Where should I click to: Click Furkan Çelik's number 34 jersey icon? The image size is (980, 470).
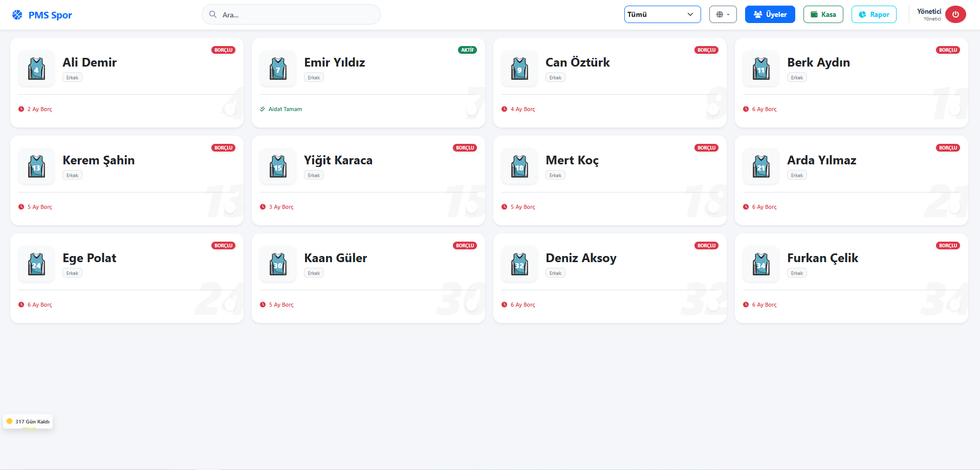pyautogui.click(x=761, y=264)
